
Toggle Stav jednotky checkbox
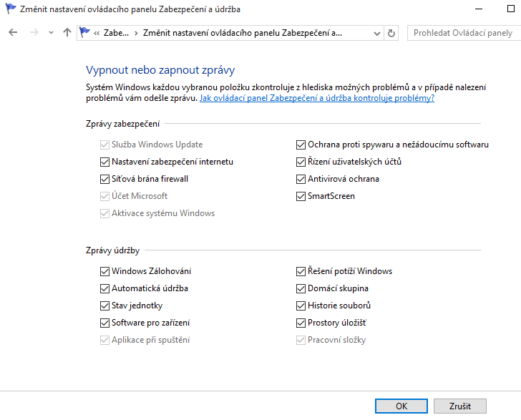[x=104, y=306]
